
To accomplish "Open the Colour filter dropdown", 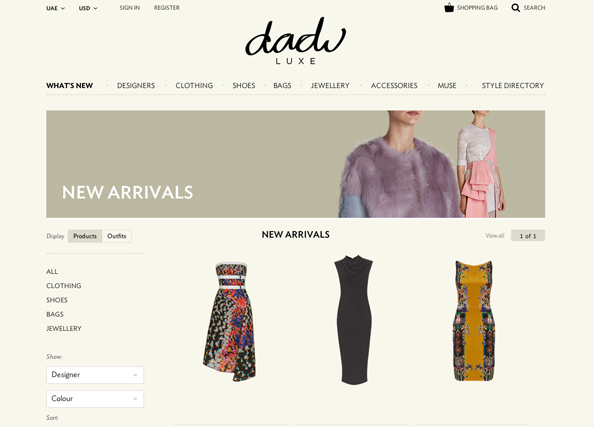I will coord(95,399).
